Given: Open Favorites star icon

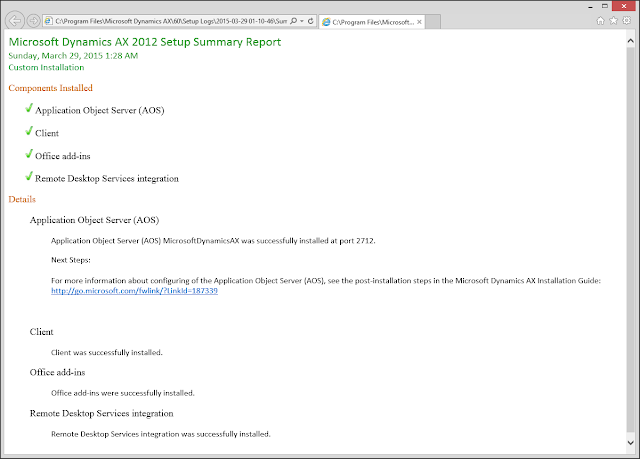Looking at the screenshot, I should [613, 20].
